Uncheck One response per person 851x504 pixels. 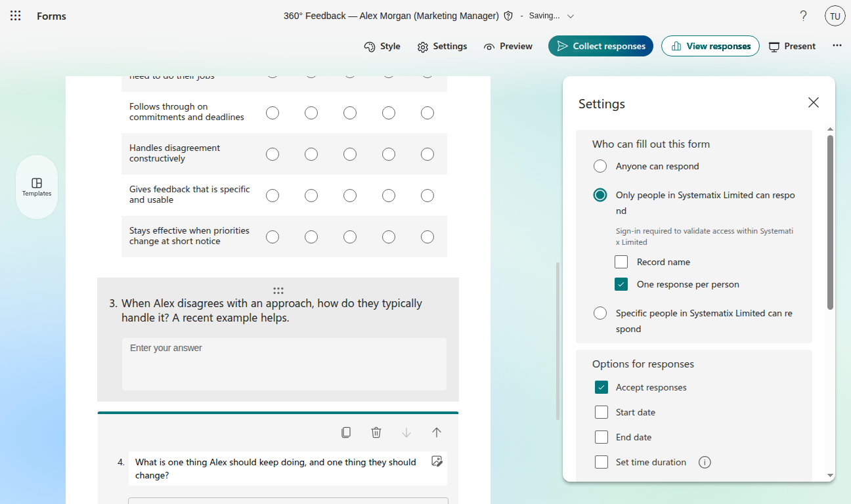pos(621,284)
